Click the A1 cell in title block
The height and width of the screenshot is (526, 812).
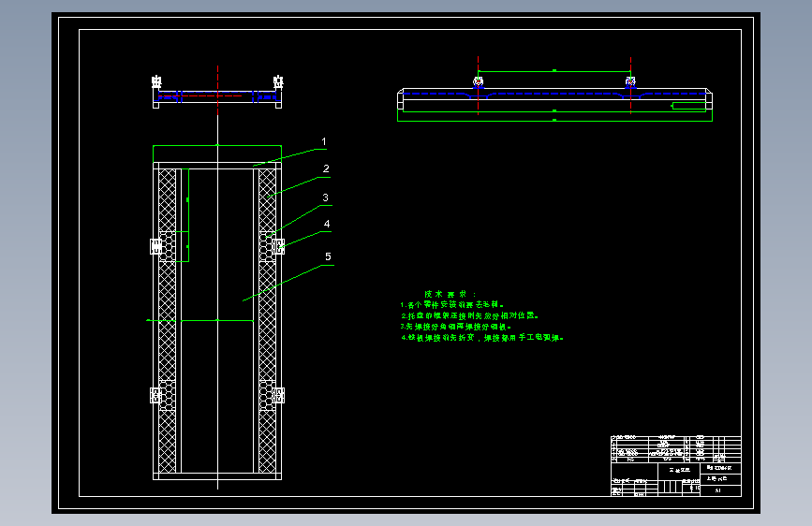pyautogui.click(x=720, y=490)
